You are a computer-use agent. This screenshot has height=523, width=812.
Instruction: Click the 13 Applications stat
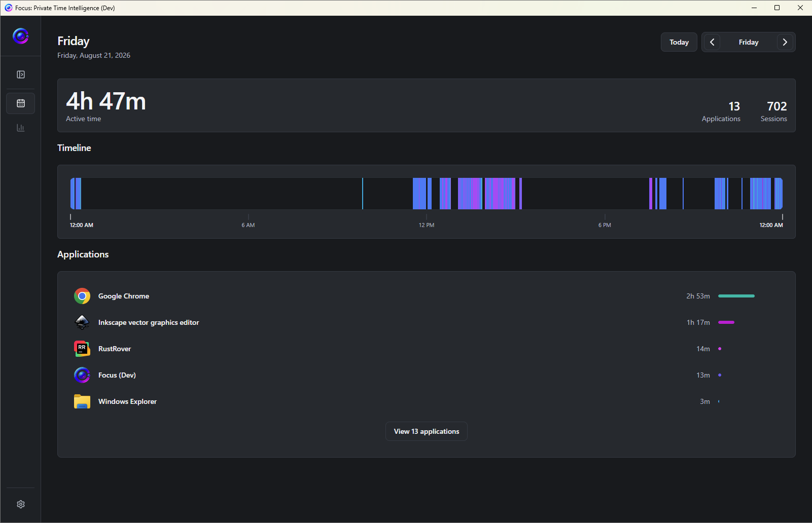(721, 111)
